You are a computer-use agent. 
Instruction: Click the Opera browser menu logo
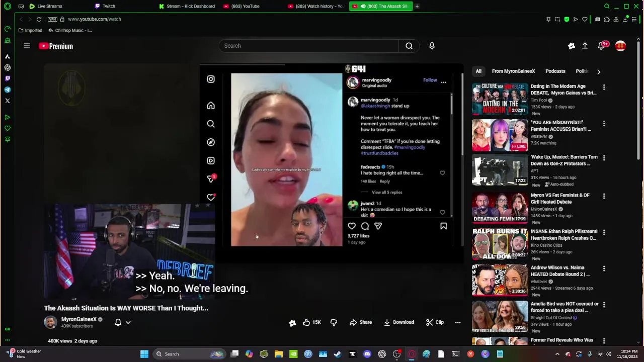8,7
